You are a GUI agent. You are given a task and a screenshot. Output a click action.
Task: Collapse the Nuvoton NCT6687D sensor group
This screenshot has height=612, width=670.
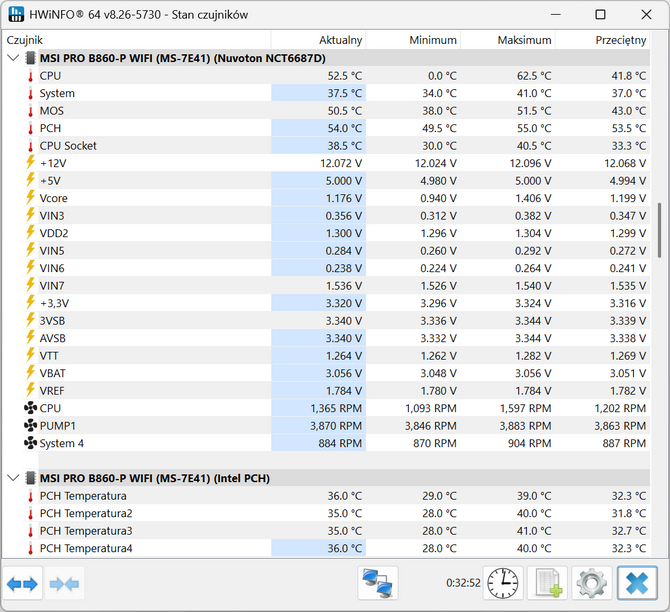13,58
